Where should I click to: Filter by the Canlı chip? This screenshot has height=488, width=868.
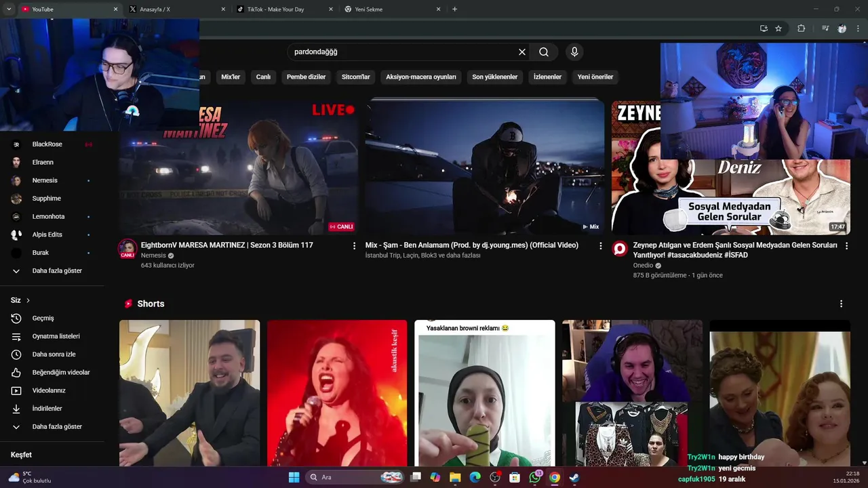(263, 77)
